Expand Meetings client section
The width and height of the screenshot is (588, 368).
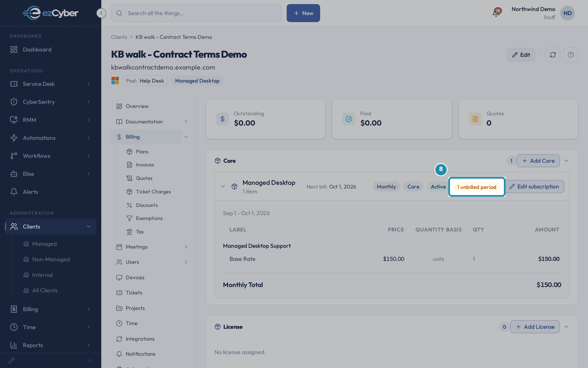point(186,247)
